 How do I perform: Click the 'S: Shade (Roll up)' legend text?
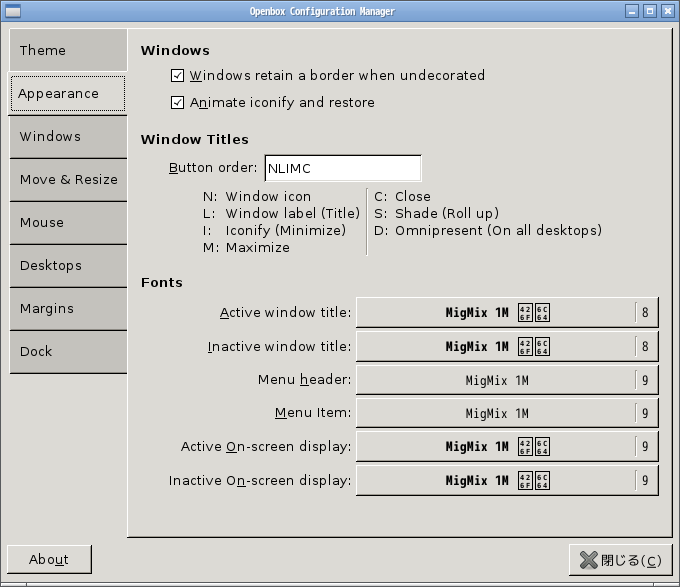pos(436,213)
